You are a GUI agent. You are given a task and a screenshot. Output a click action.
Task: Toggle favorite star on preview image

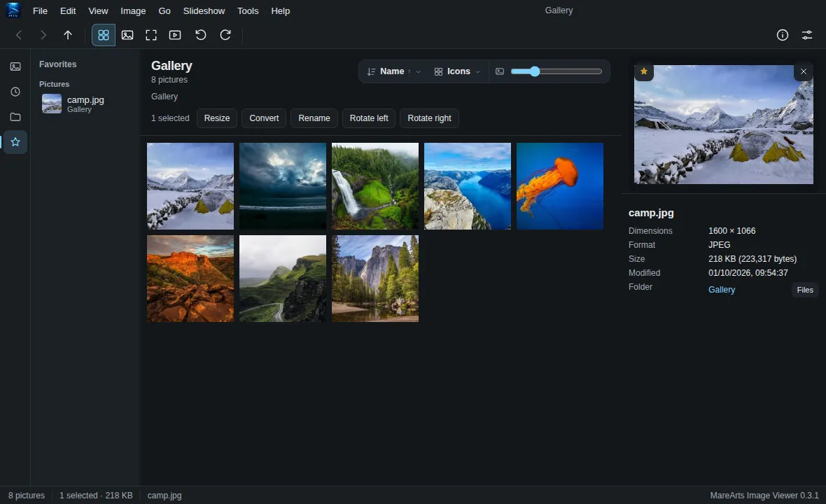[644, 71]
